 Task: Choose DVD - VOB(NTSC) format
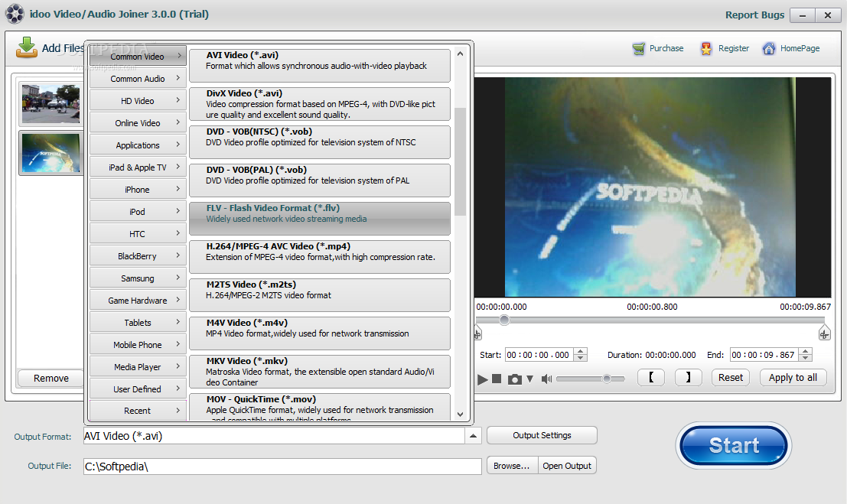[320, 142]
